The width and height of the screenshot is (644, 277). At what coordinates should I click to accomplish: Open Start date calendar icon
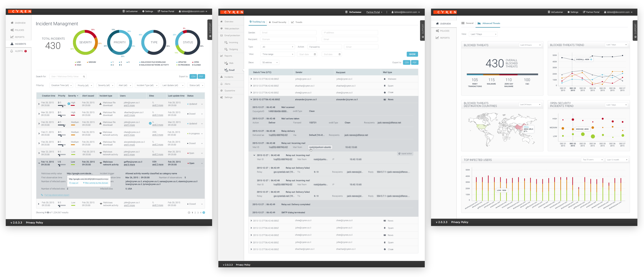(x=315, y=54)
